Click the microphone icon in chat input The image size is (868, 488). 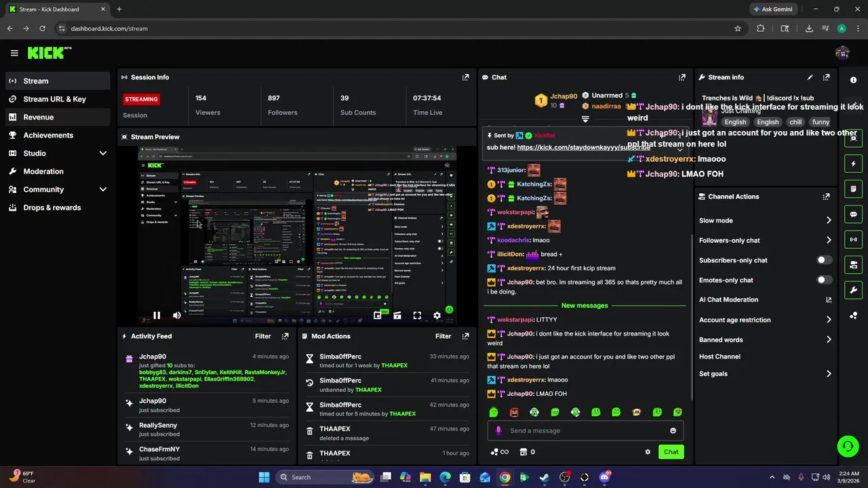pyautogui.click(x=498, y=430)
